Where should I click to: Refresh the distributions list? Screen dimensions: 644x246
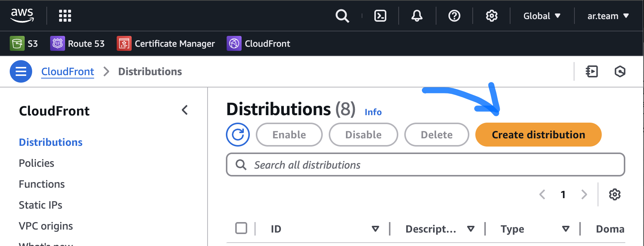(x=238, y=135)
